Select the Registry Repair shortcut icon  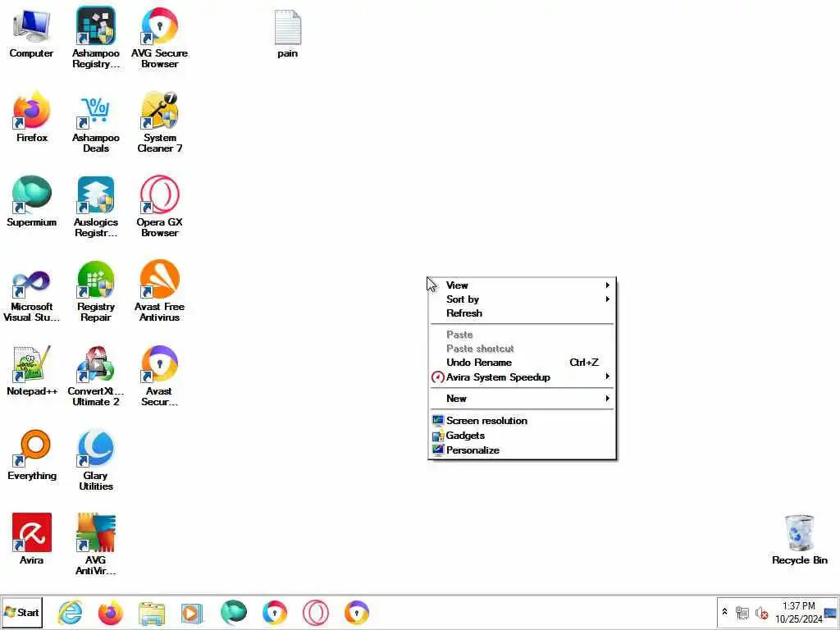pos(96,291)
